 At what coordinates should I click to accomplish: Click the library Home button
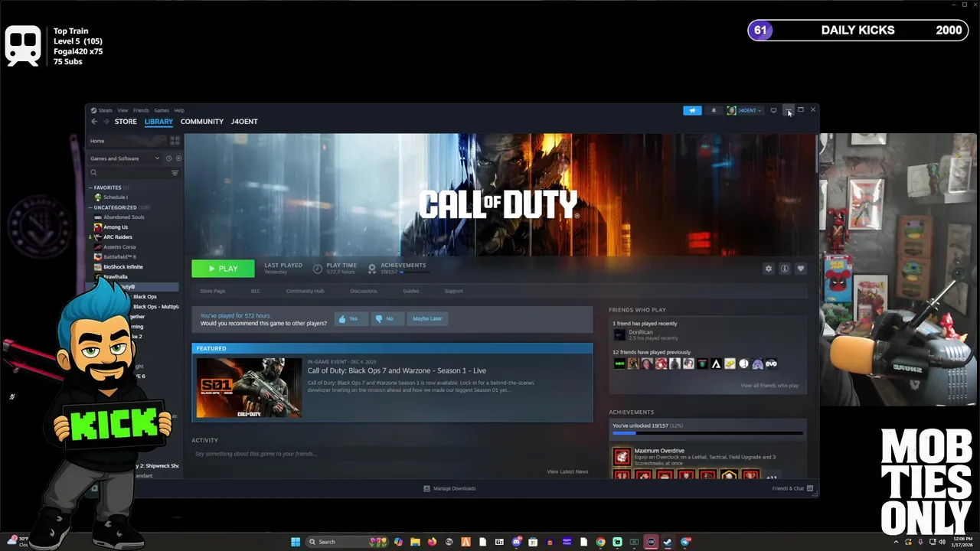(x=126, y=141)
